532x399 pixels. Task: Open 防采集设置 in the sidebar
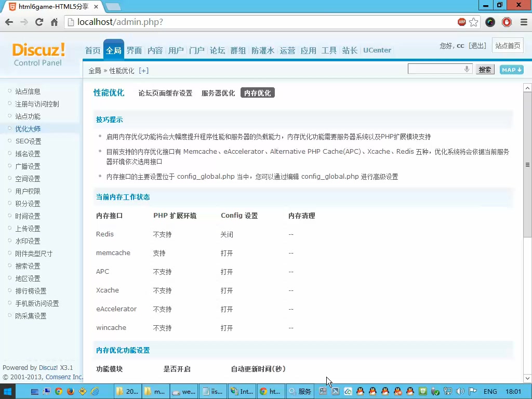pos(31,316)
